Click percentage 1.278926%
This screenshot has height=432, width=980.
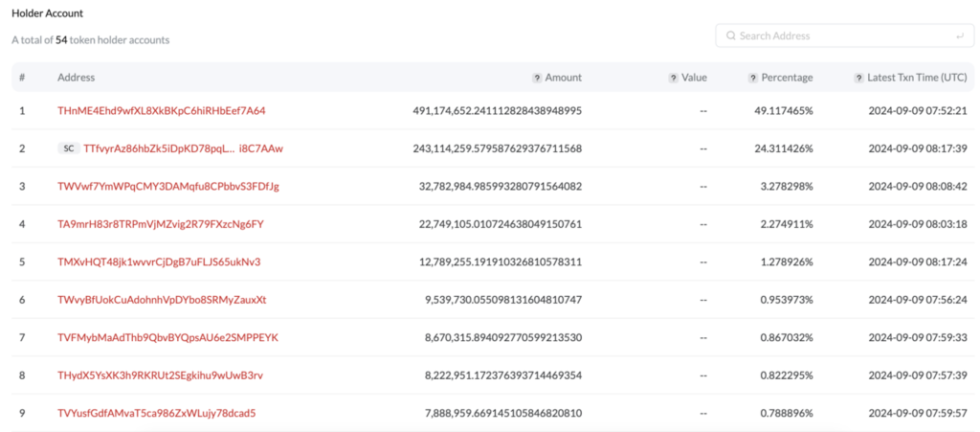tap(787, 261)
